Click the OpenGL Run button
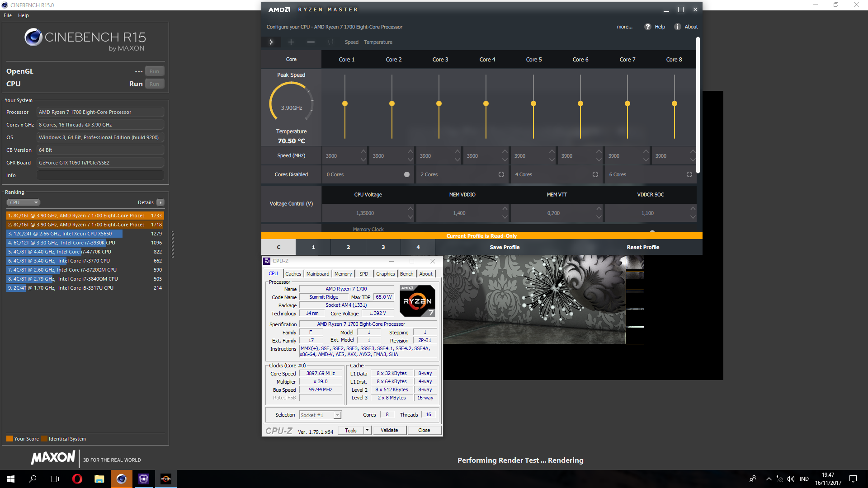Image resolution: width=868 pixels, height=488 pixels. click(x=155, y=71)
